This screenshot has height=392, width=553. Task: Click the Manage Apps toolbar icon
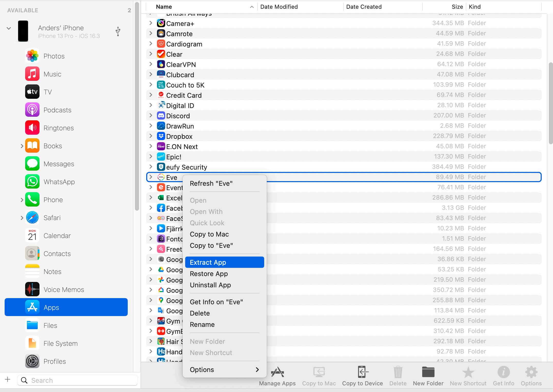277,372
